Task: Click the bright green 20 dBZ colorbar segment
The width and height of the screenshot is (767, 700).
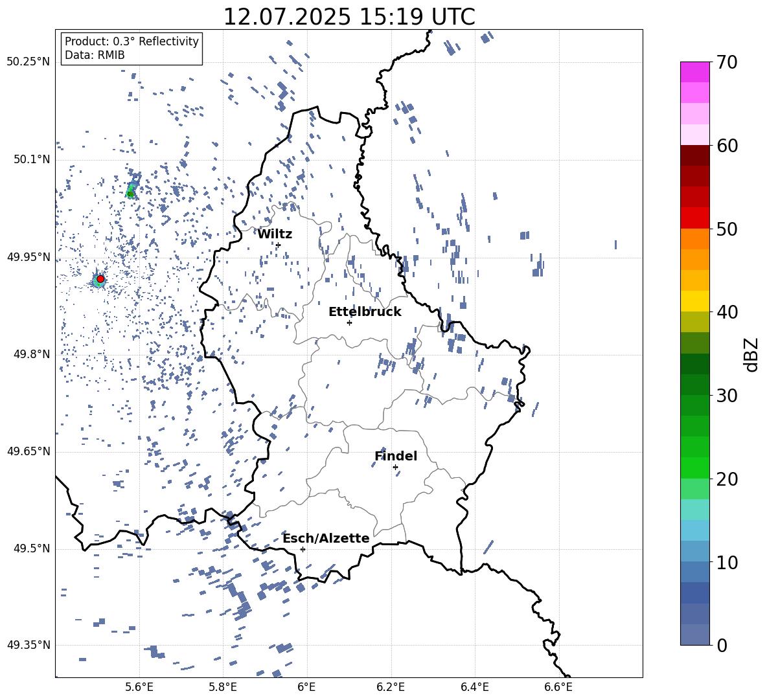Action: [x=695, y=468]
